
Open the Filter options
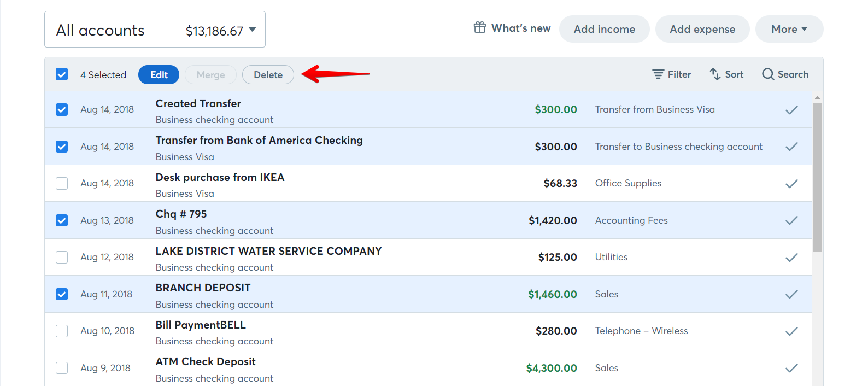pos(671,74)
